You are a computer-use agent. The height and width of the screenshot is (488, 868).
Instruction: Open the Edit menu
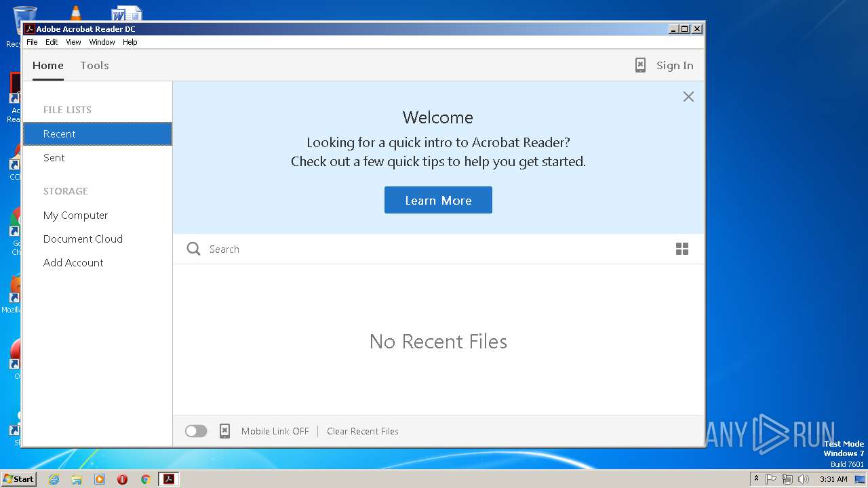click(52, 42)
